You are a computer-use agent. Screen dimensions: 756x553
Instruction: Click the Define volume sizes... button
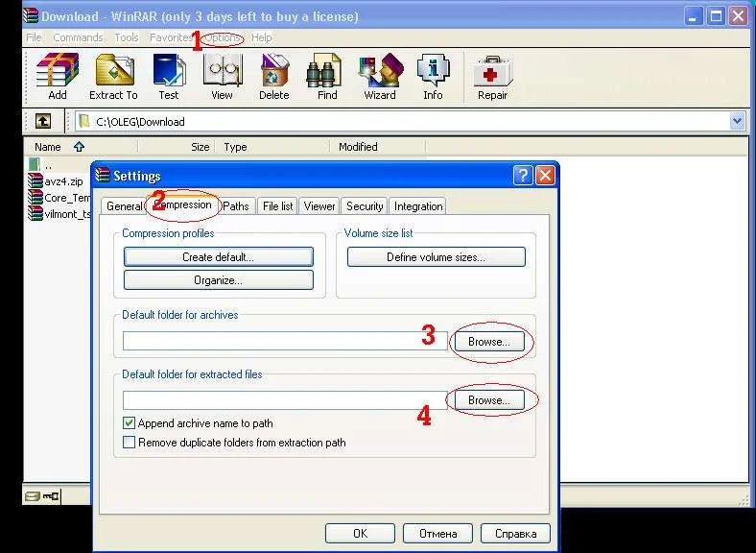pyautogui.click(x=436, y=256)
